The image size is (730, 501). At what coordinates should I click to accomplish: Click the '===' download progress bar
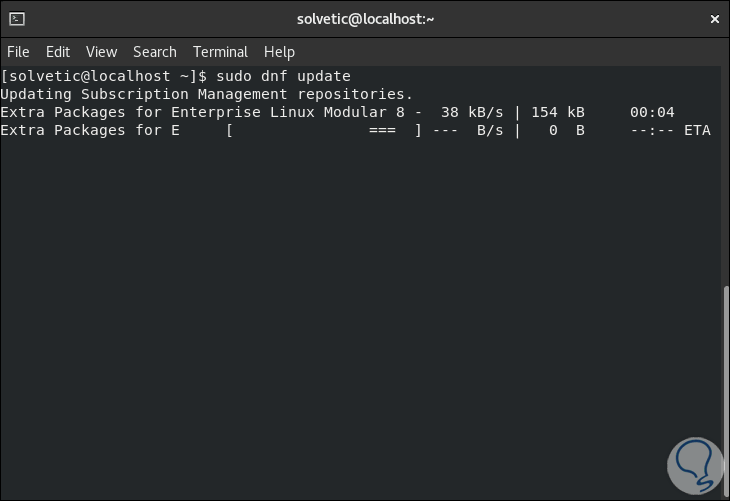coord(382,130)
